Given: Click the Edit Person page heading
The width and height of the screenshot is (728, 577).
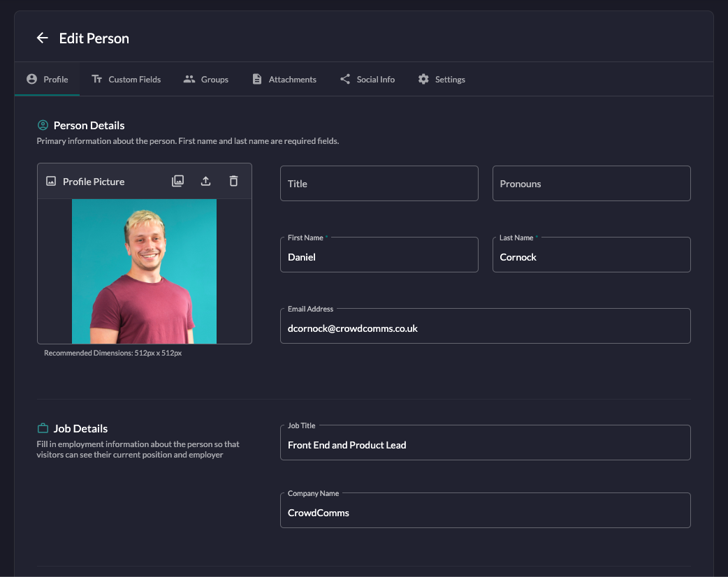Looking at the screenshot, I should (94, 38).
